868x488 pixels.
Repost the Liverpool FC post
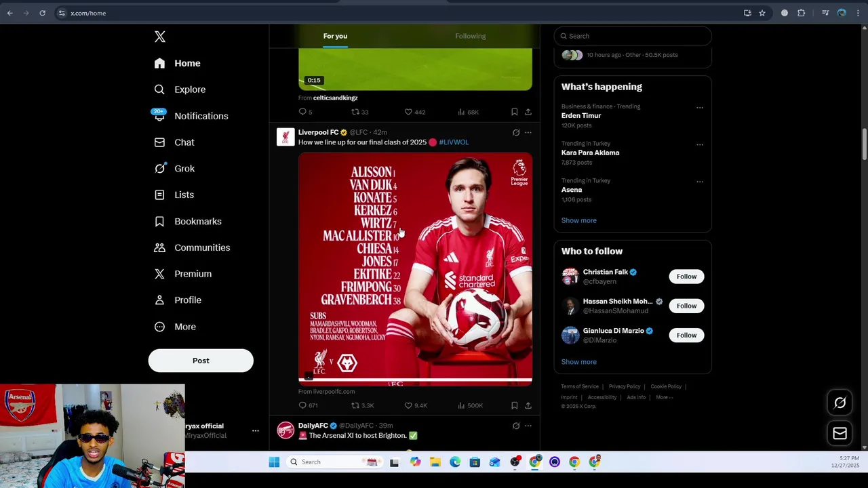[361, 405]
